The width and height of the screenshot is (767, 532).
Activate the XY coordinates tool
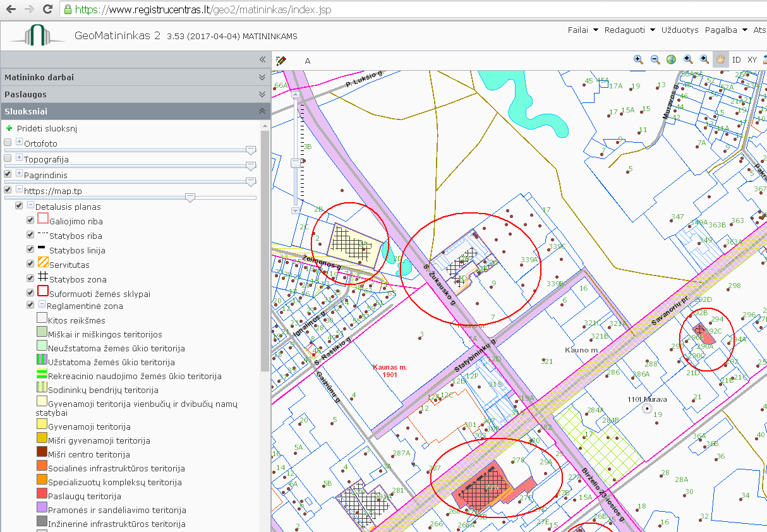coord(752,60)
